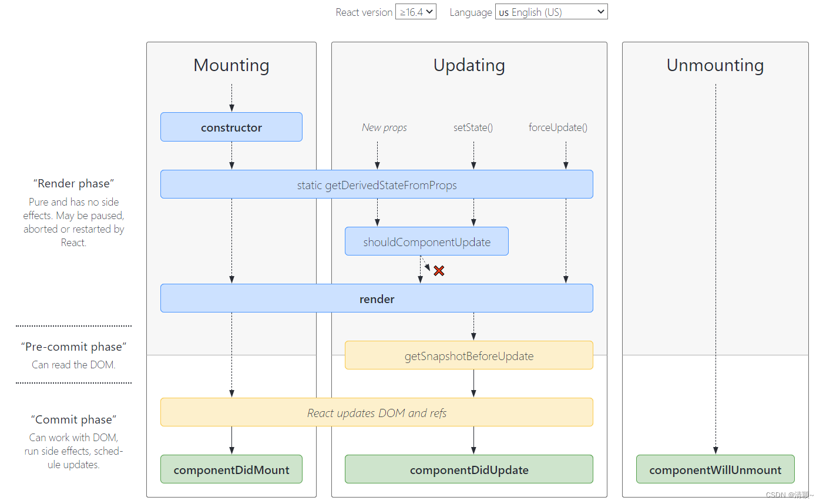823x504 pixels.
Task: Click componentWillUnmount box
Action: [715, 469]
